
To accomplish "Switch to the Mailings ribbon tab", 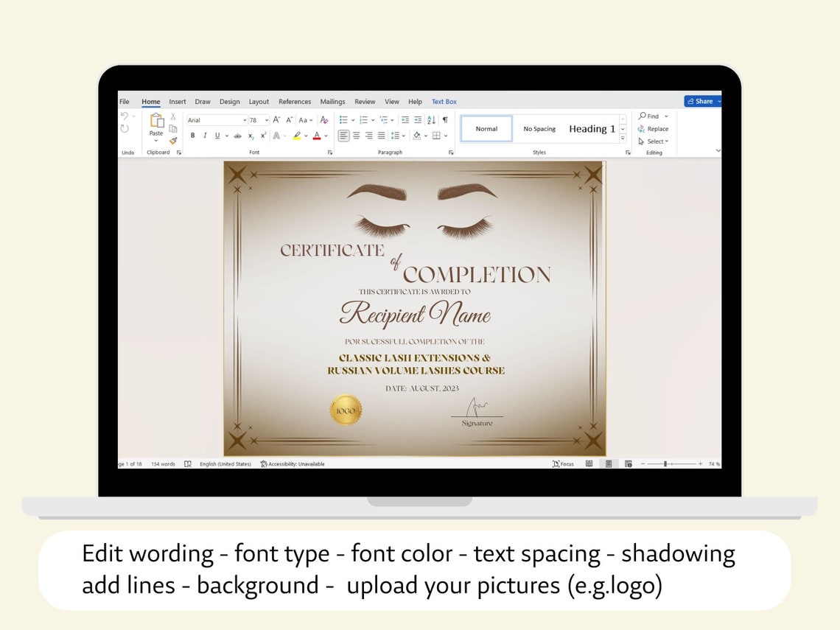I will (x=332, y=102).
